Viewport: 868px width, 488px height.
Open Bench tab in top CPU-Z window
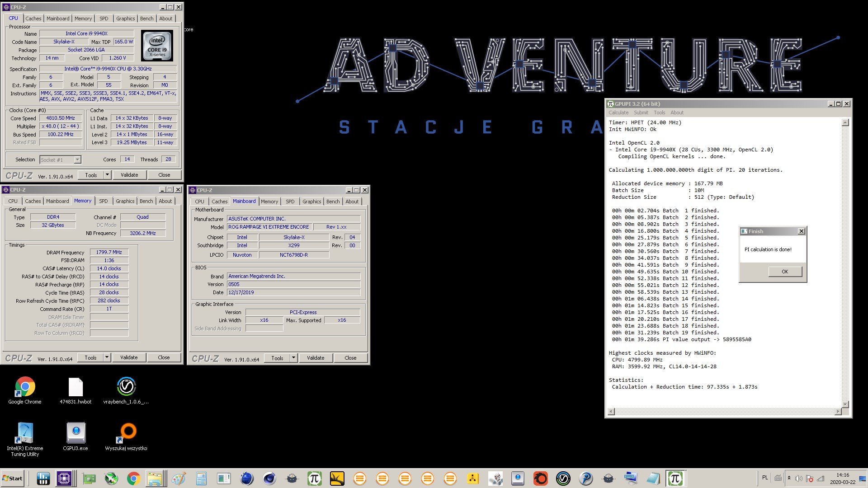coord(147,19)
